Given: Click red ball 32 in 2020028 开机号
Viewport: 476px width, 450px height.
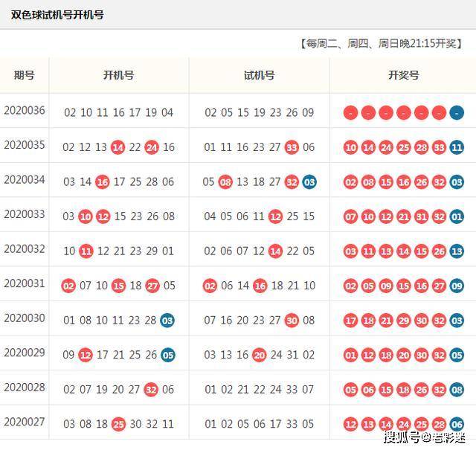Looking at the screenshot, I should point(151,390).
